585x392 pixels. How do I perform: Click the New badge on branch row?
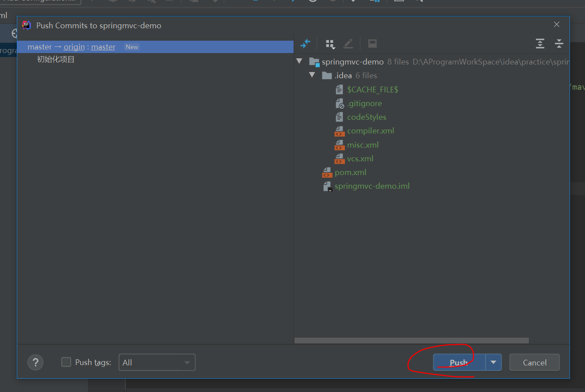click(132, 47)
